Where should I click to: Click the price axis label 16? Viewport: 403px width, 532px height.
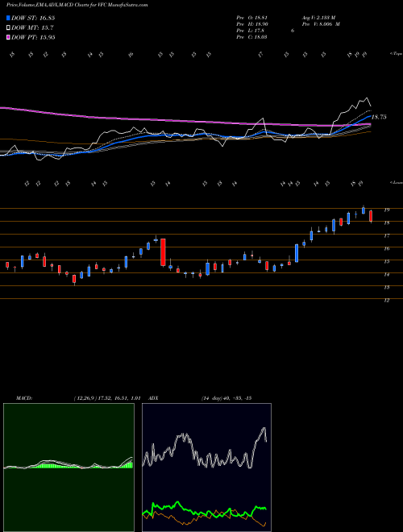point(386,248)
